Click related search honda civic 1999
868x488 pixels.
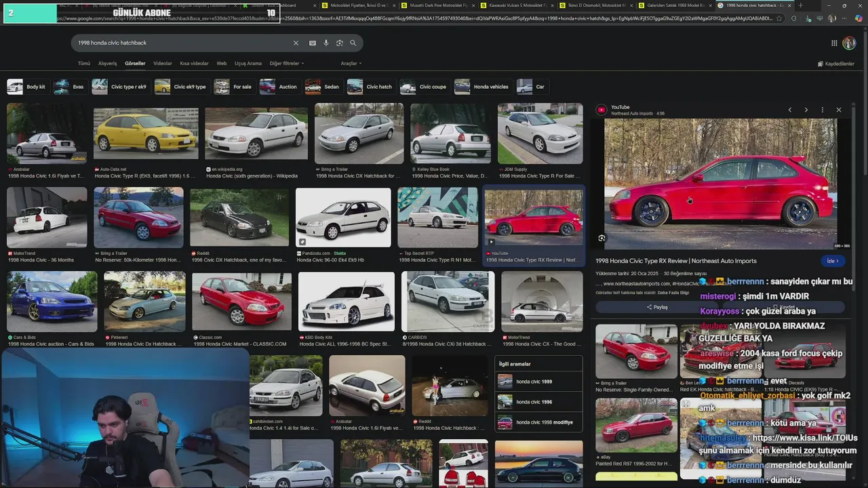[538, 382]
